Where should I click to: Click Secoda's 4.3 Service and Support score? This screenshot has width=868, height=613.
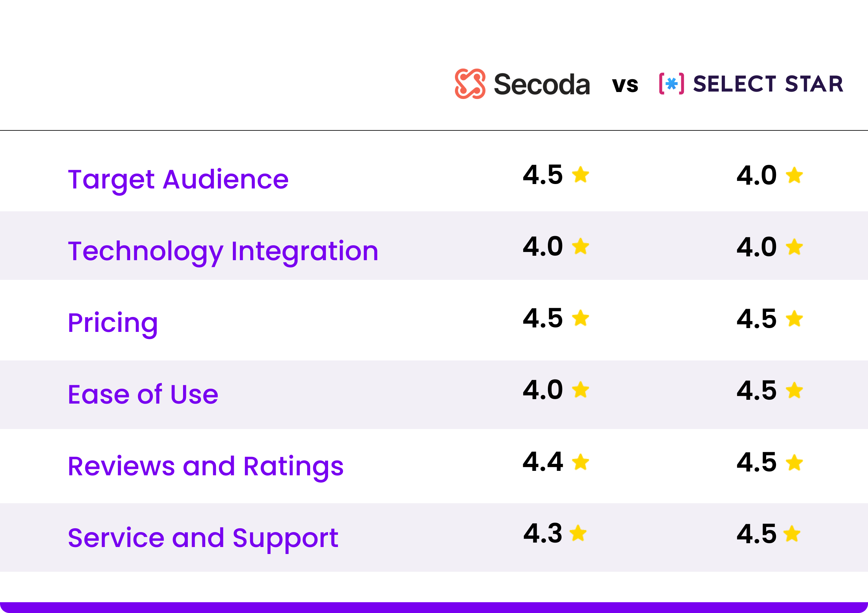(543, 534)
